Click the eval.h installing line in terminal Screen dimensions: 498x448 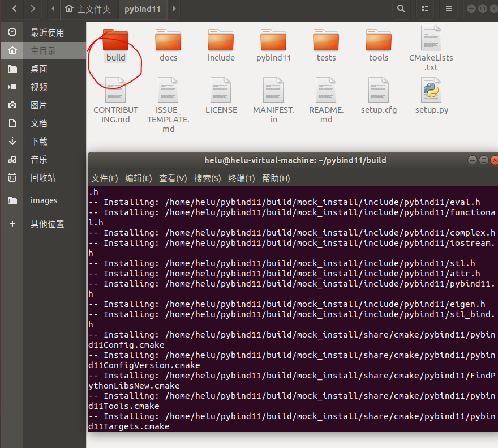(x=284, y=202)
